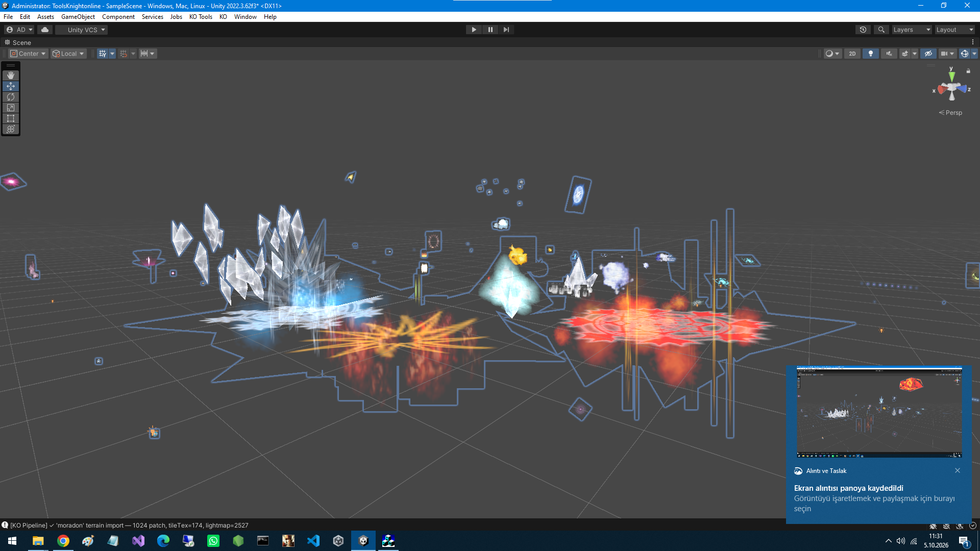Open the Local handle rotation dropdown

point(68,54)
